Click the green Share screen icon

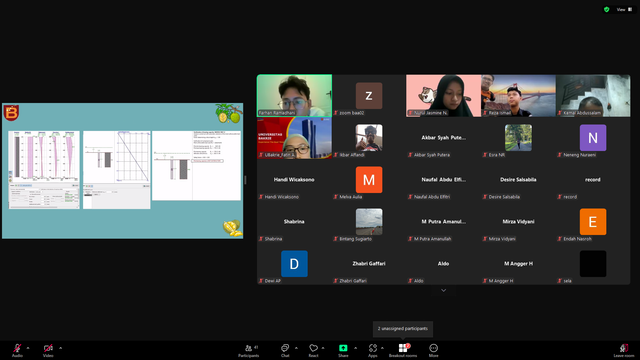click(x=343, y=348)
